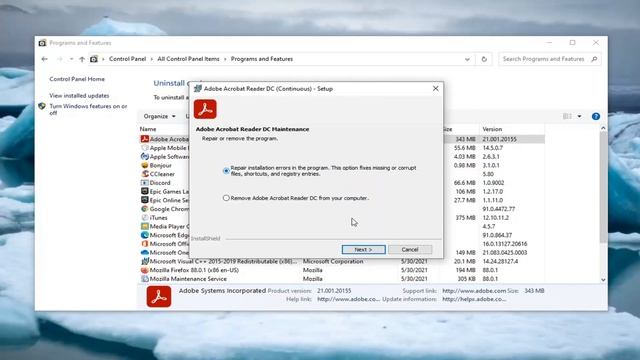Select the Apple Mobile Device row
The height and width of the screenshot is (360, 640).
tap(164, 148)
